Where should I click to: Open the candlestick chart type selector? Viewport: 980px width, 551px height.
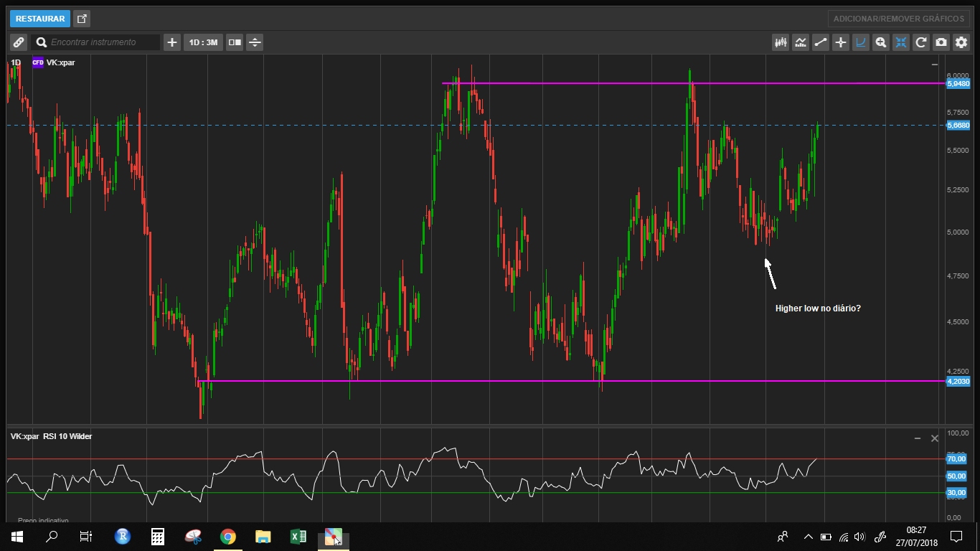(x=781, y=42)
